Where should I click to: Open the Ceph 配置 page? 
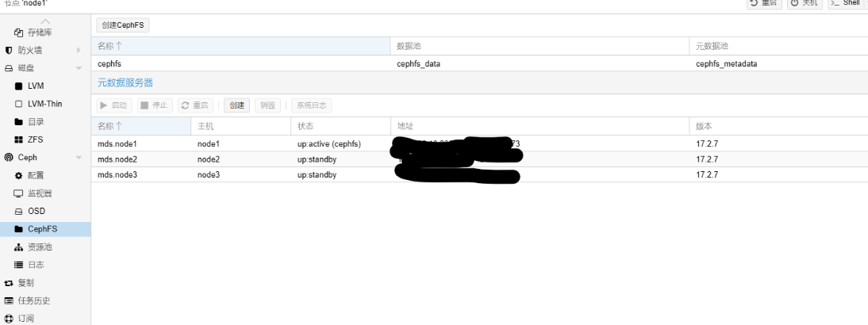pyautogui.click(x=35, y=175)
